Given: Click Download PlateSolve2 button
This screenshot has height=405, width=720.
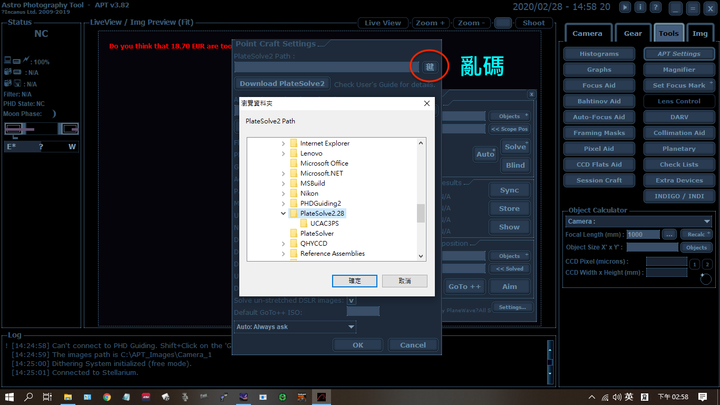Looking at the screenshot, I should point(282,84).
